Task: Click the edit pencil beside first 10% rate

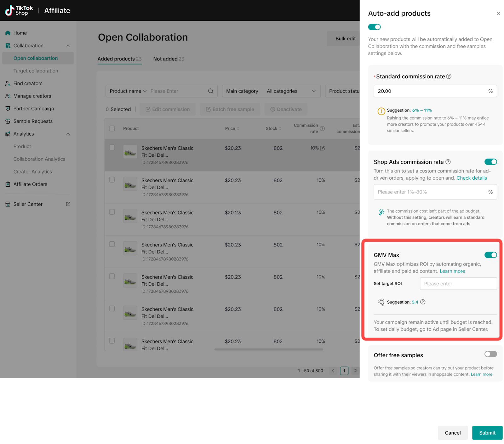Action: pyautogui.click(x=322, y=148)
